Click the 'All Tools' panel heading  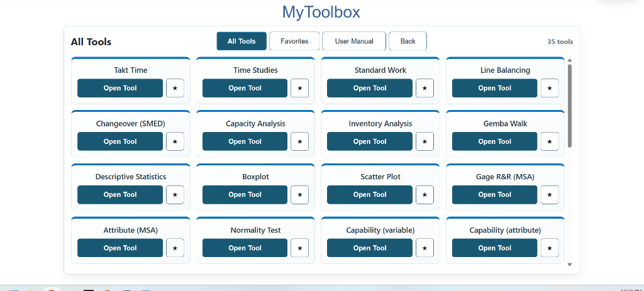coord(91,42)
